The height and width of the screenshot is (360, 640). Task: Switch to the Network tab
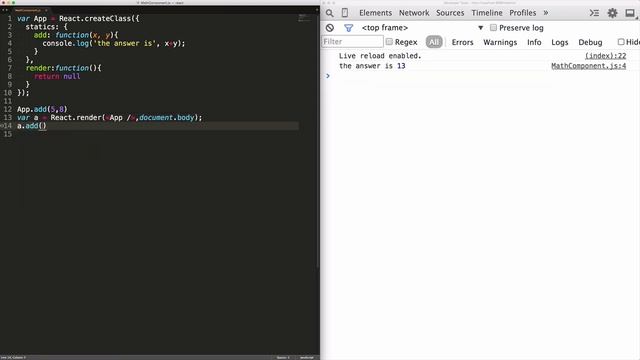414,13
